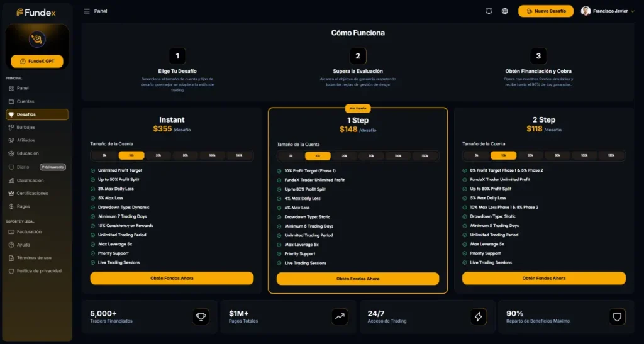Click Obtén Fondos Ahora under Instant
Screen dimensions: 644x344
[172, 279]
